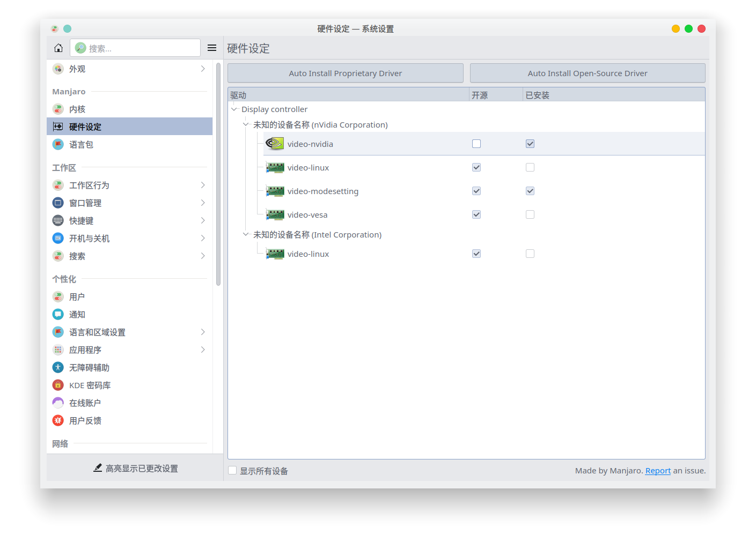Screen dimensions: 756x534
Task: Collapse the nVidia Corporation device node
Action: click(246, 125)
